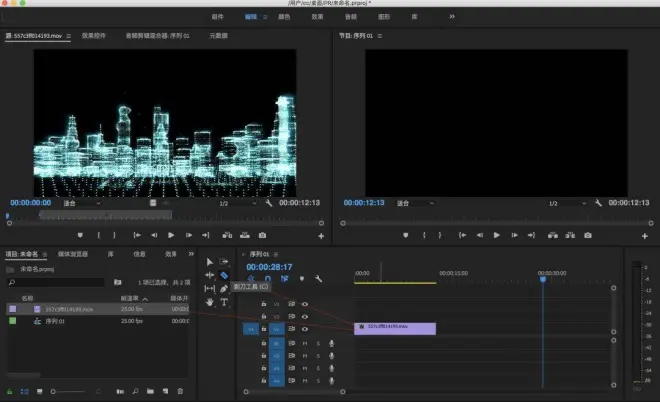The width and height of the screenshot is (660, 402).
Task: Expand workspace overflow chevrons at top
Action: tap(452, 16)
